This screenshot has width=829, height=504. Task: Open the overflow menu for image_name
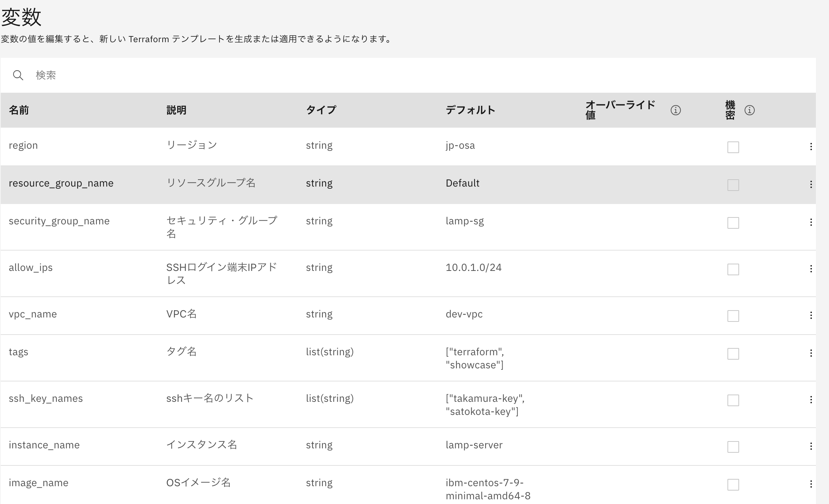pyautogui.click(x=812, y=484)
